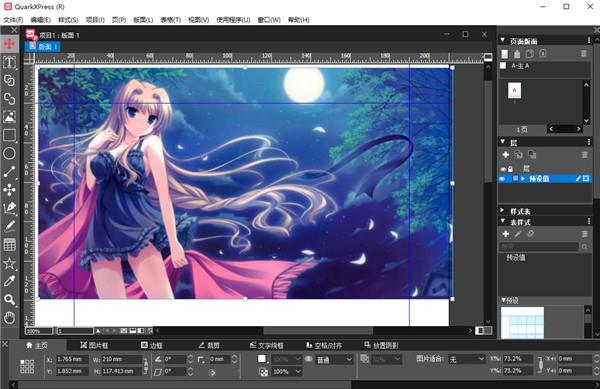The image size is (600, 389).
Task: Collapse the Table Styles panel
Action: tap(503, 221)
